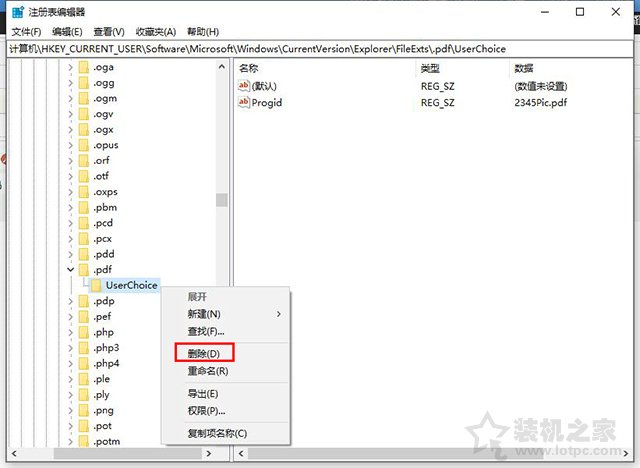Screen dimensions: 640x468
Task: Open the 收藏夹(A) menu
Action: point(156,32)
